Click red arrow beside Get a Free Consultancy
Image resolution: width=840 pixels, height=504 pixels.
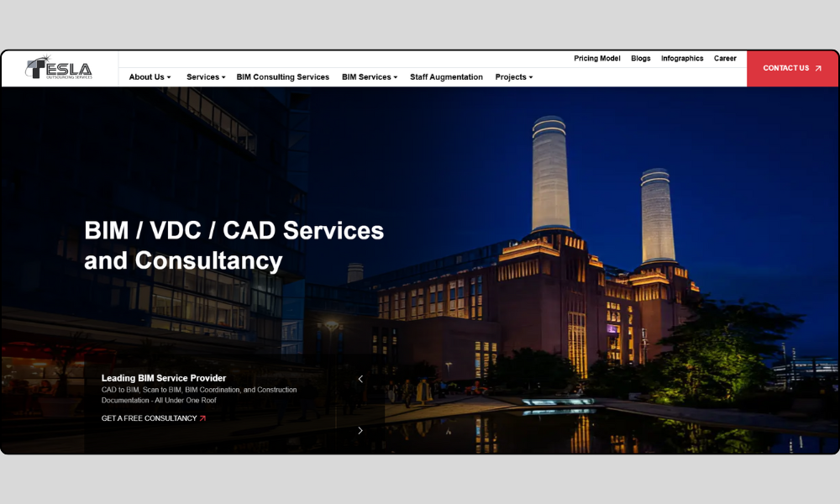coord(202,418)
